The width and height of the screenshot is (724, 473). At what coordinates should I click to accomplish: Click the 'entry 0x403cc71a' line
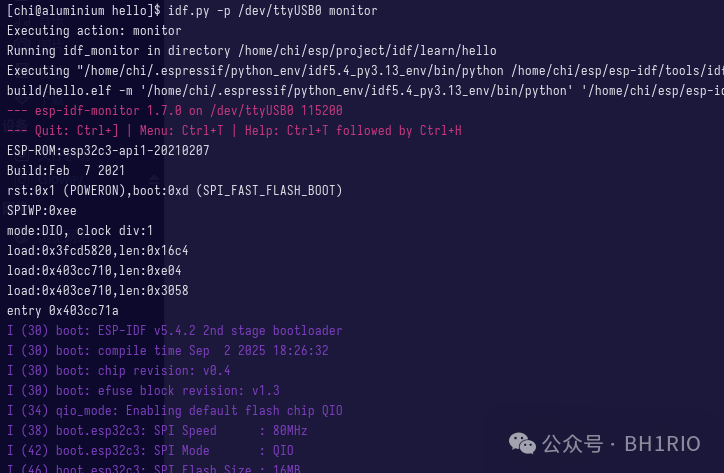63,311
